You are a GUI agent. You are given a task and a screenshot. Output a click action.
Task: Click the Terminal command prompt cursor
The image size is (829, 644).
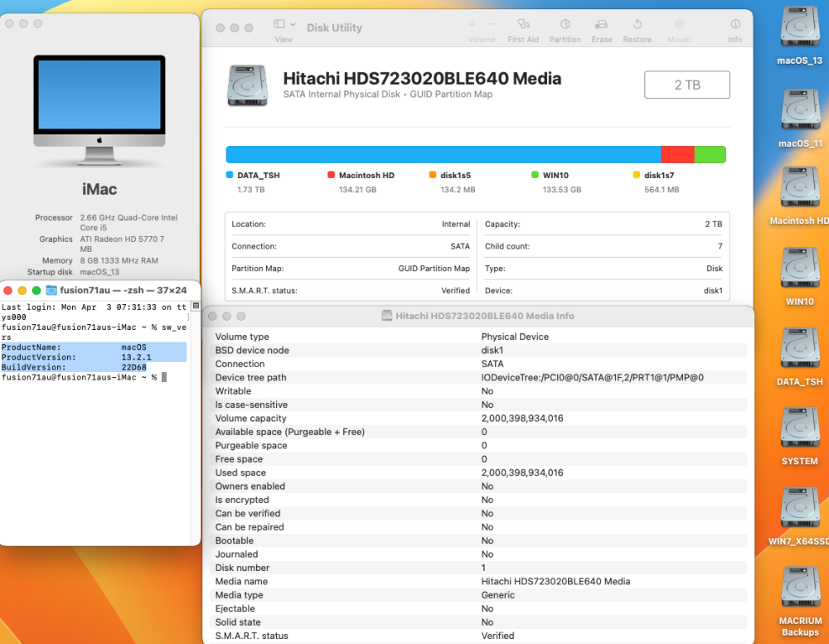point(164,377)
